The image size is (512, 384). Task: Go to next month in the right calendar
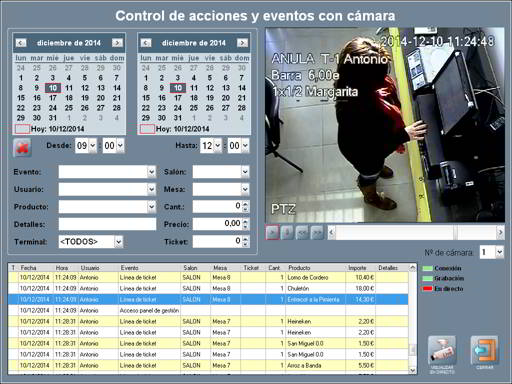[242, 43]
